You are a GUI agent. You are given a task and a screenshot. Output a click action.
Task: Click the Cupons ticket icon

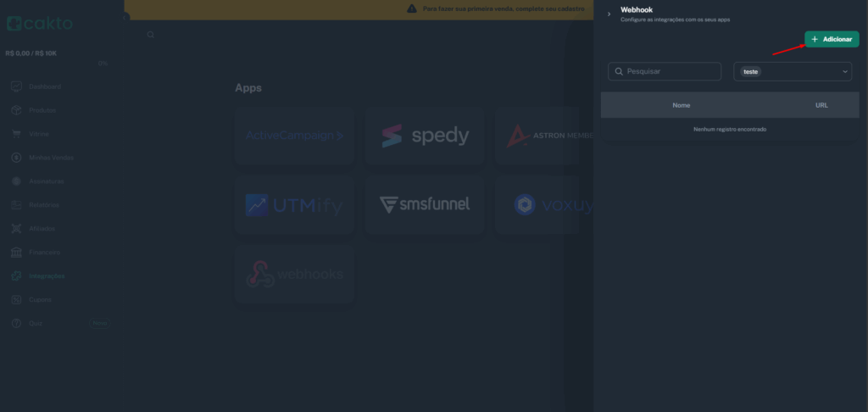click(17, 299)
